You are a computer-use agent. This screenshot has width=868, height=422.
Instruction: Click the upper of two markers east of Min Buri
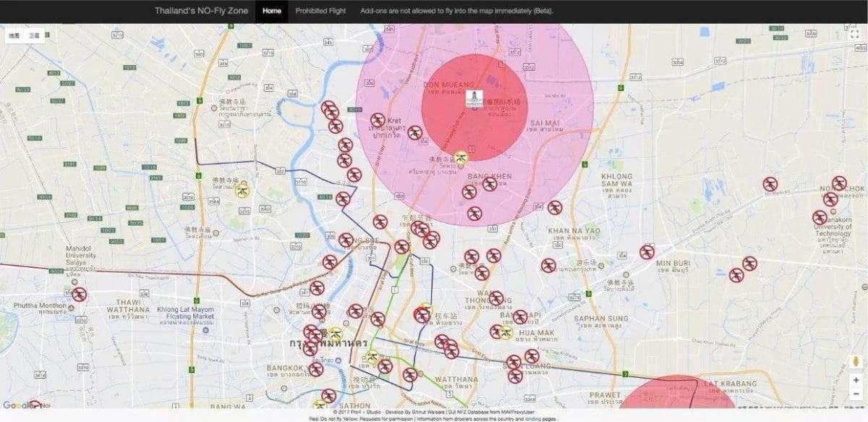point(749,263)
